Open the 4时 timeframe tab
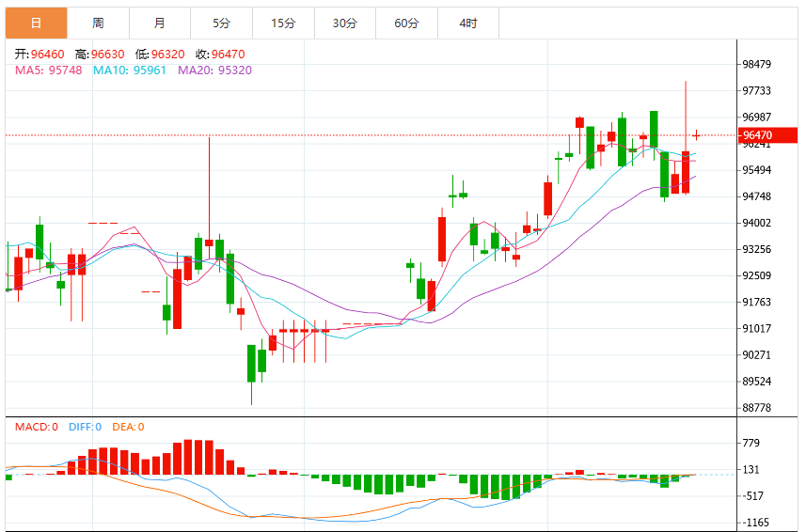Viewport: 806px width, 532px height. pos(468,23)
